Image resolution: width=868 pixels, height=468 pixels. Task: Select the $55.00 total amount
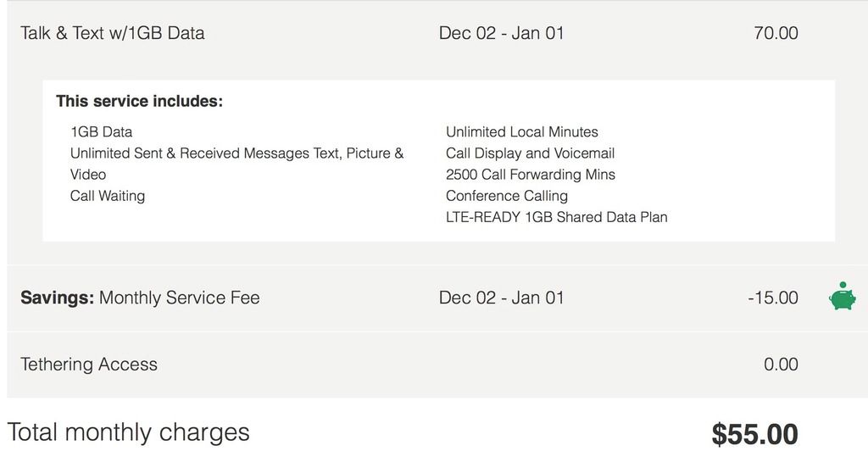[x=754, y=435]
